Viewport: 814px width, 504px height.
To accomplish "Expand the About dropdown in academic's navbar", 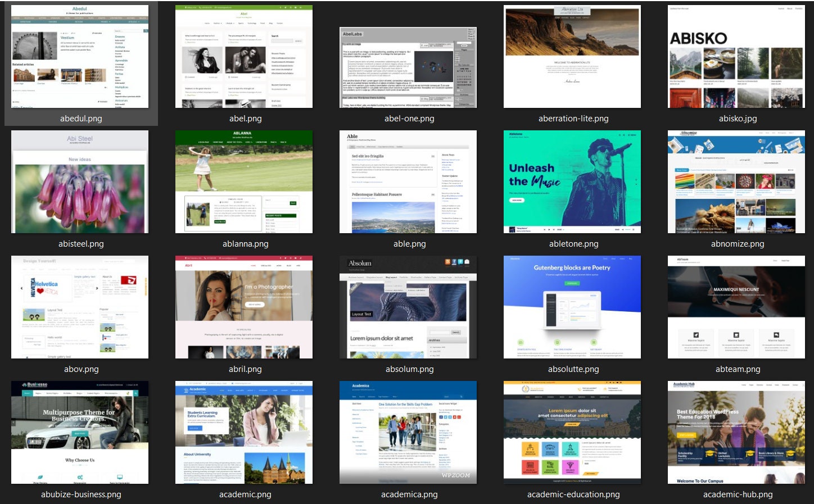I will click(x=251, y=391).
